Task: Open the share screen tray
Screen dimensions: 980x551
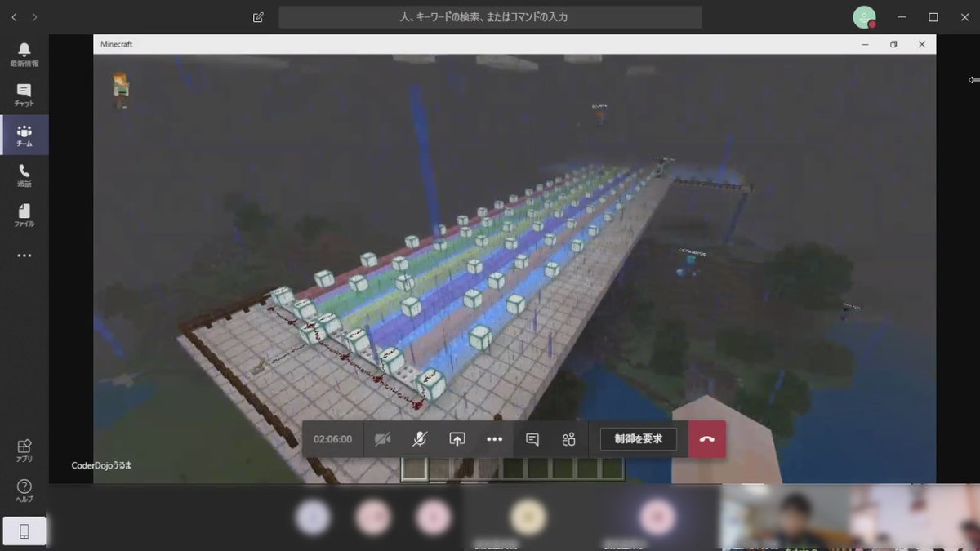Action: pyautogui.click(x=457, y=439)
